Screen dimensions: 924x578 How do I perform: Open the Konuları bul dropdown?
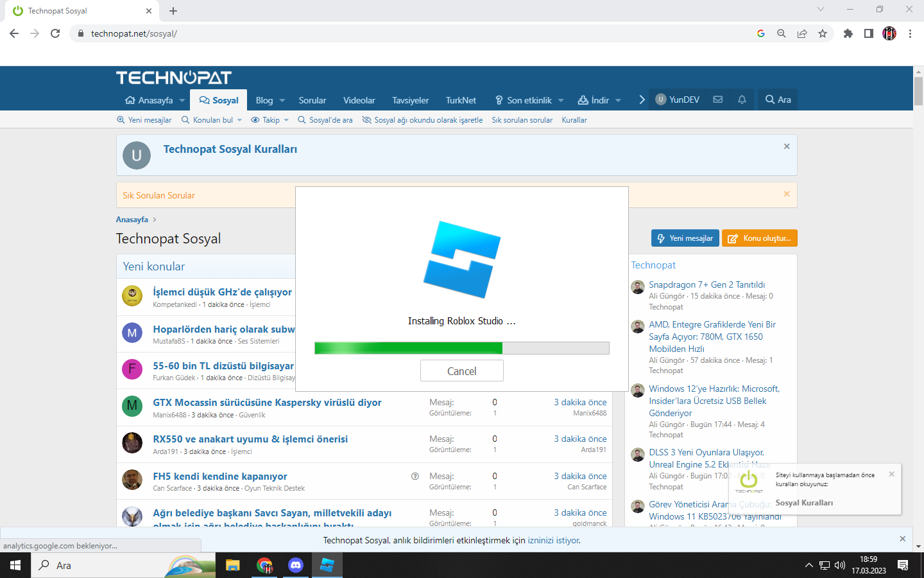[212, 120]
